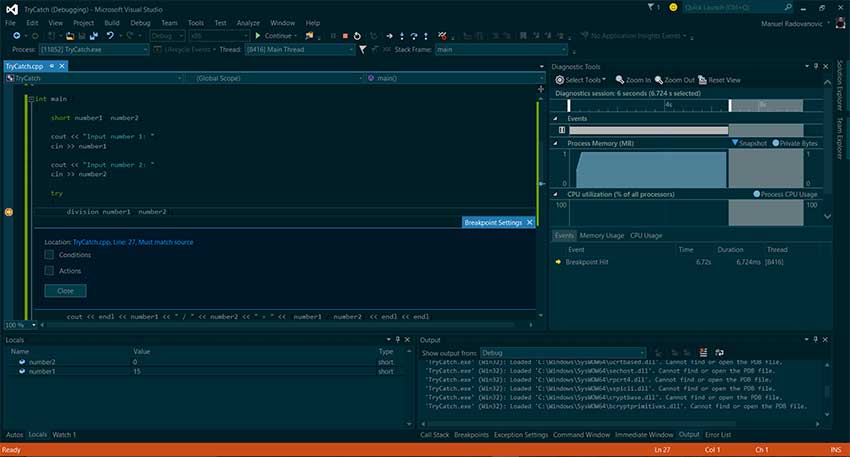The image size is (850, 457).
Task: Follow the TryCatch.cpp, Line 27 location link
Action: coord(133,242)
